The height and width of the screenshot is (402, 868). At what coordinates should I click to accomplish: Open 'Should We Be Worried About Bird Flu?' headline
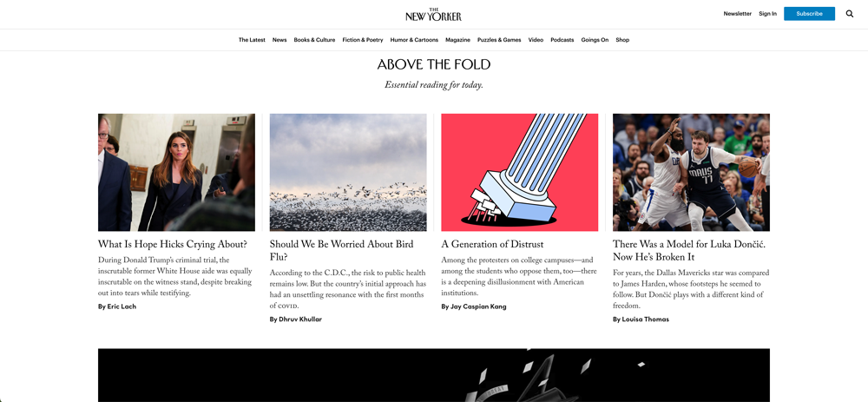tap(341, 250)
